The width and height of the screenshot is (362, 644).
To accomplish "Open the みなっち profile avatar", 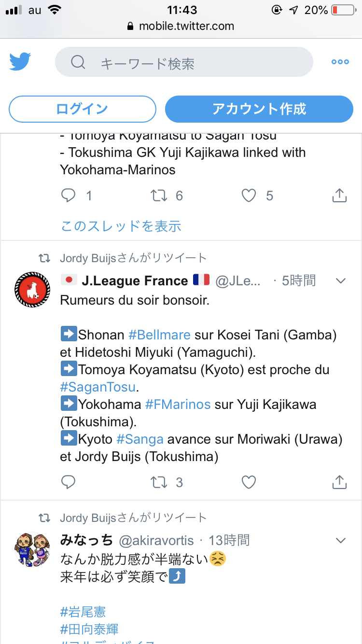I will pyautogui.click(x=32, y=549).
